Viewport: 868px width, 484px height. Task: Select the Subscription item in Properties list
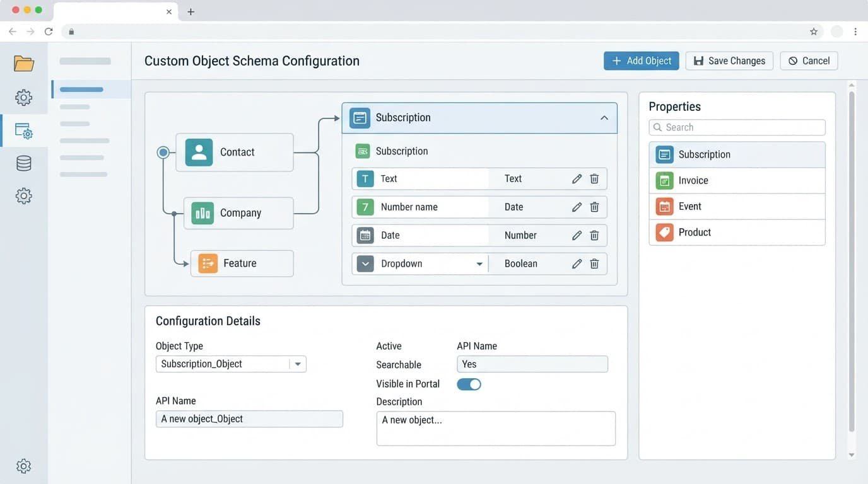click(737, 154)
